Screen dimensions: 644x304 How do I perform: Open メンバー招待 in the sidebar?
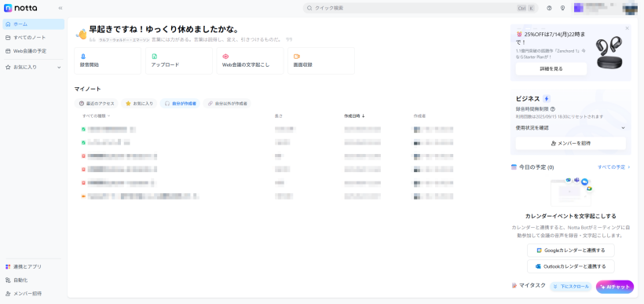click(x=33, y=294)
